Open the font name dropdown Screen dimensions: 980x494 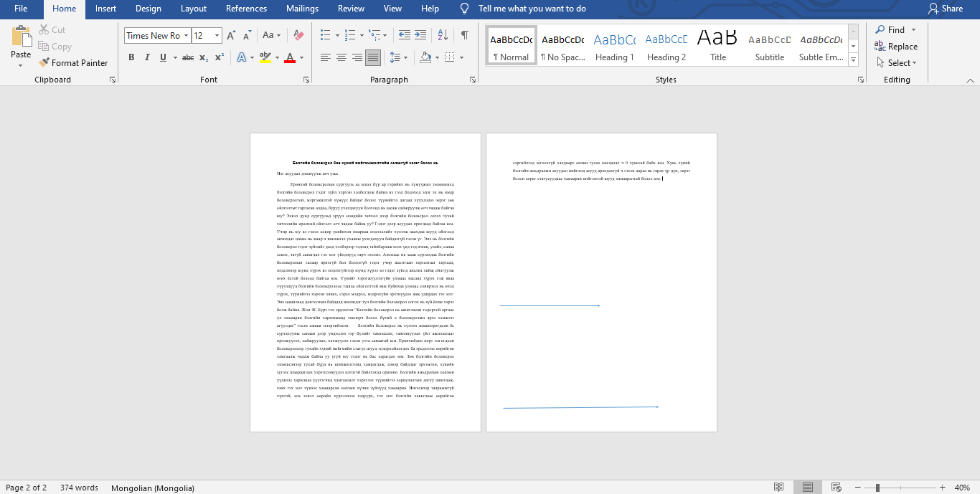click(x=186, y=35)
